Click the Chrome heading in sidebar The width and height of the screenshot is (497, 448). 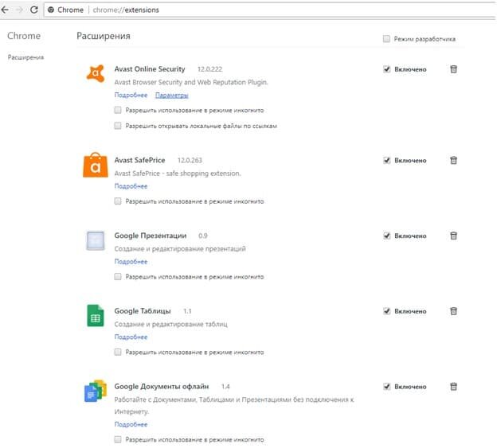(x=24, y=36)
